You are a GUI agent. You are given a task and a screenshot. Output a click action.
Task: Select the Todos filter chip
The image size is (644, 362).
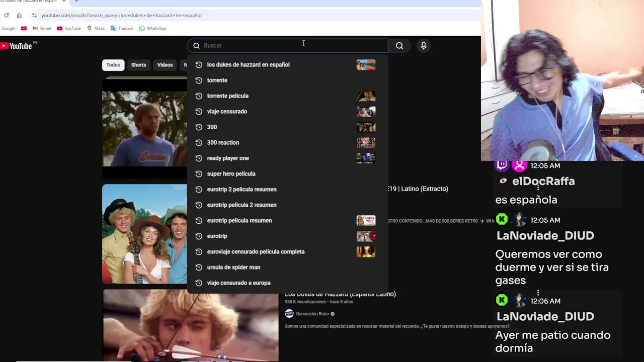113,65
